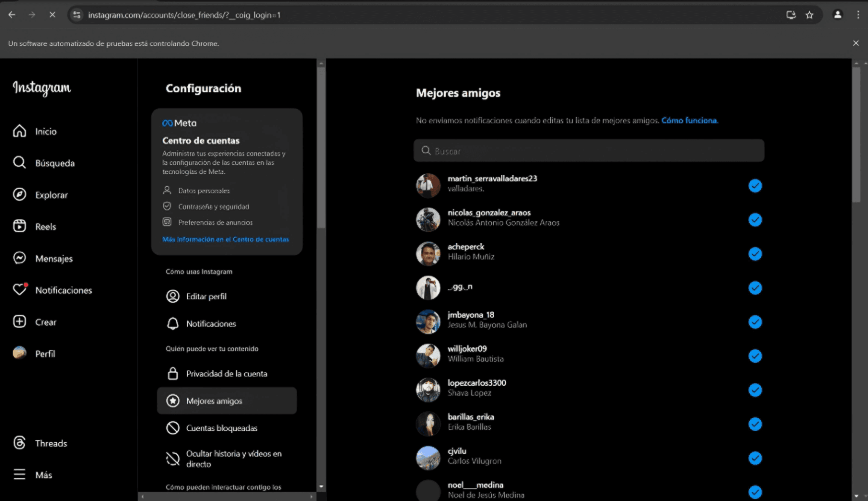Click the Cuentas bloqueadas blocked icon

[x=173, y=428]
